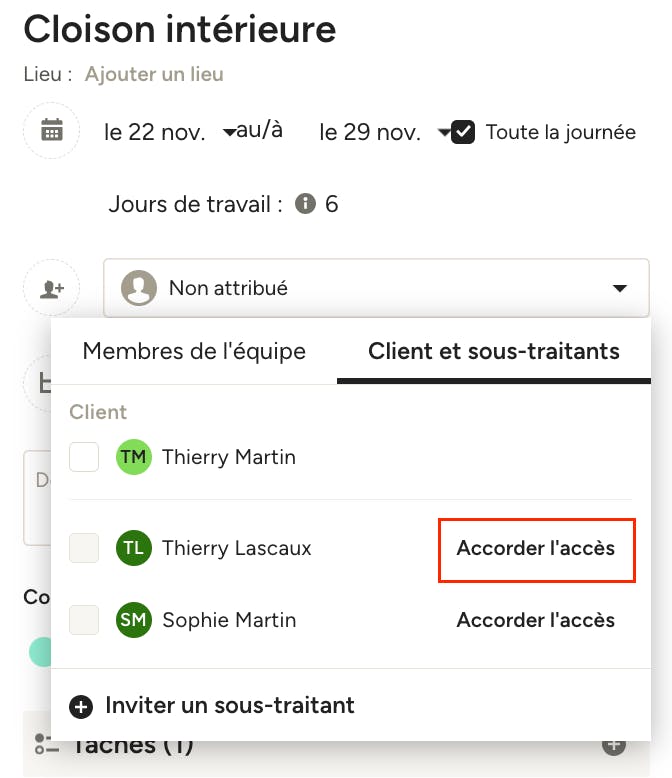672x778 pixels.
Task: Switch to Membres de l'équipe tab
Action: tap(194, 351)
